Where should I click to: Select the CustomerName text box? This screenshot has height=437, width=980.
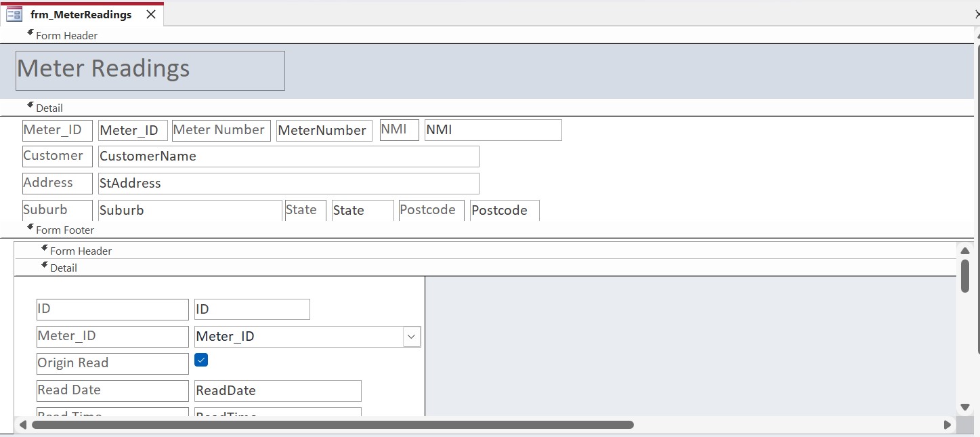(288, 156)
